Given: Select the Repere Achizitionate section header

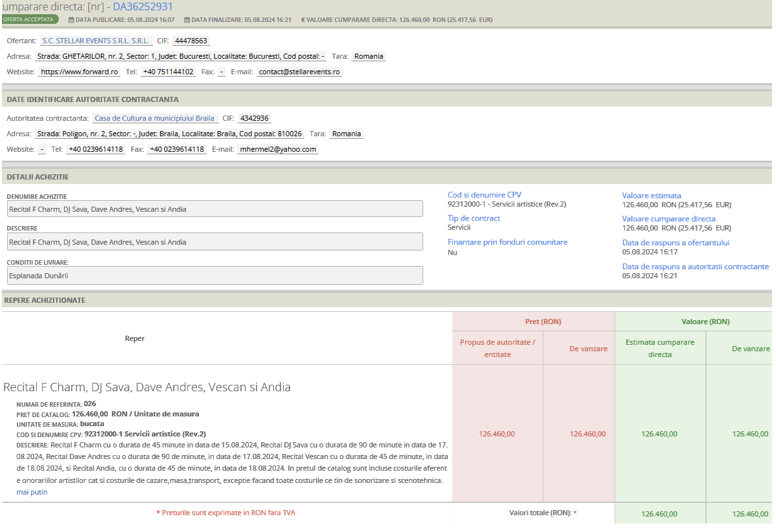Looking at the screenshot, I should (45, 300).
